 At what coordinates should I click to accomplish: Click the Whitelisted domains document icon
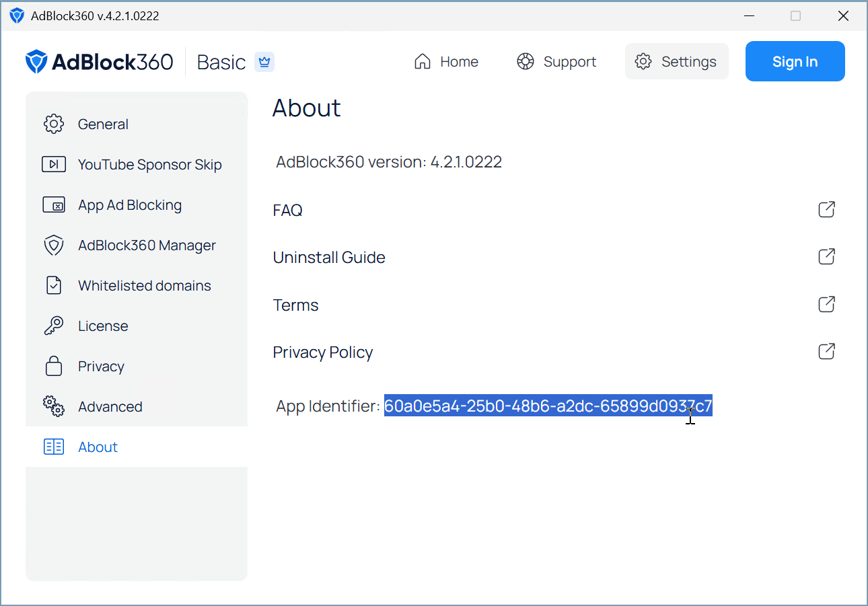click(x=54, y=285)
